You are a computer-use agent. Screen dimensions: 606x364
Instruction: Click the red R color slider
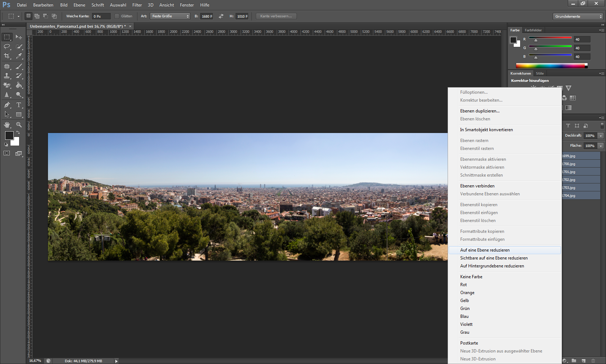tap(550, 38)
